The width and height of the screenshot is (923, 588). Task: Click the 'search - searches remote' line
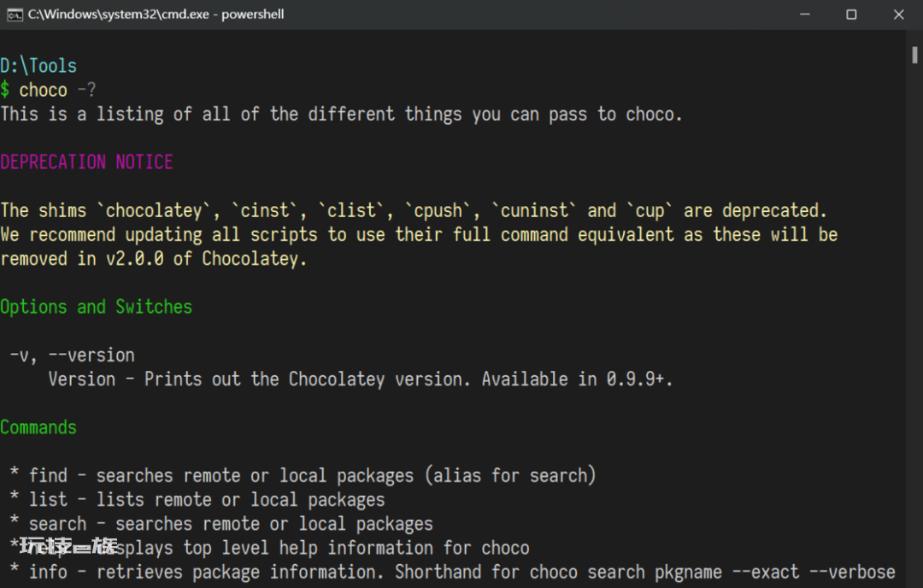(222, 524)
